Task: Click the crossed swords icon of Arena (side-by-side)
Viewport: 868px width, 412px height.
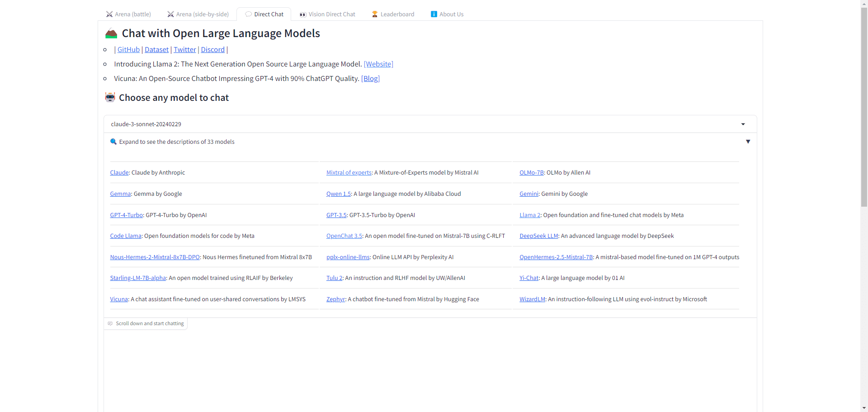Action: pyautogui.click(x=170, y=14)
